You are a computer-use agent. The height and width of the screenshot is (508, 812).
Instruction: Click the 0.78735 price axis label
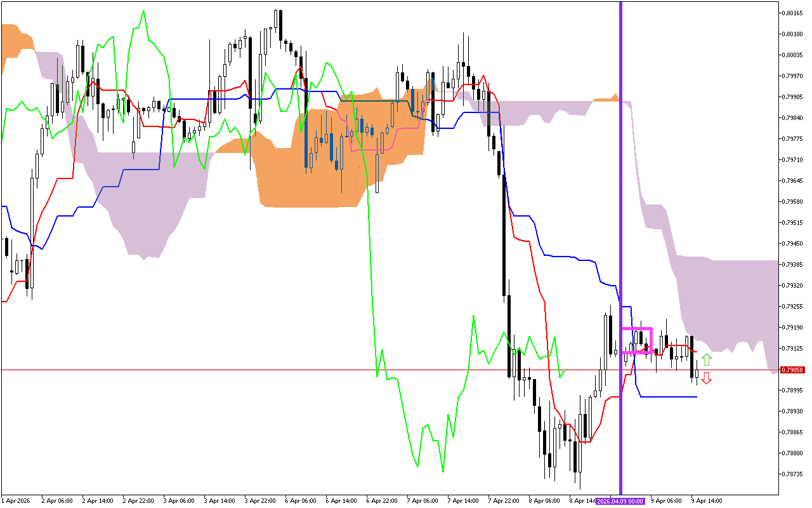click(793, 474)
